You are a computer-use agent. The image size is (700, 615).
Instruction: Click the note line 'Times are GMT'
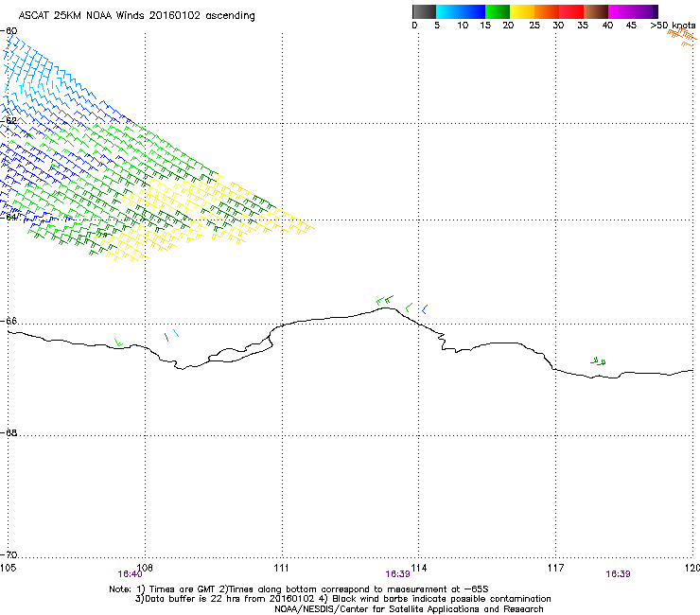[x=183, y=589]
